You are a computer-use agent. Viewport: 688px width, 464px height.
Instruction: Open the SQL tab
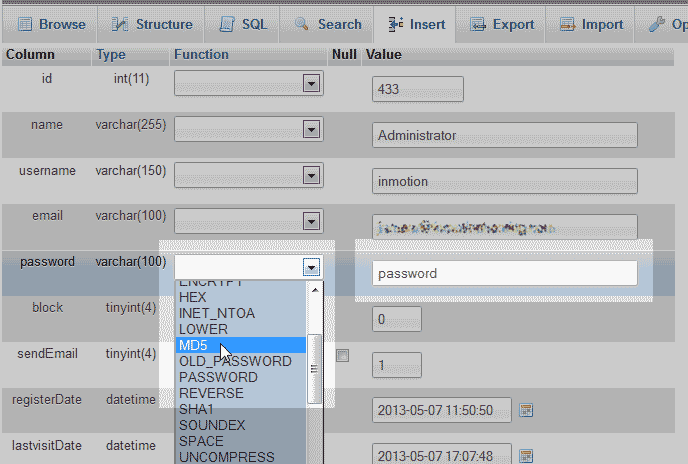coord(244,24)
